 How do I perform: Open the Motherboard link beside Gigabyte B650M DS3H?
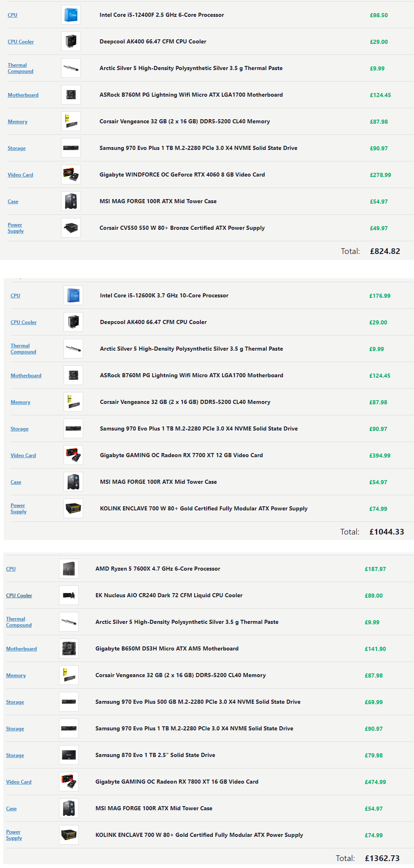(x=21, y=649)
